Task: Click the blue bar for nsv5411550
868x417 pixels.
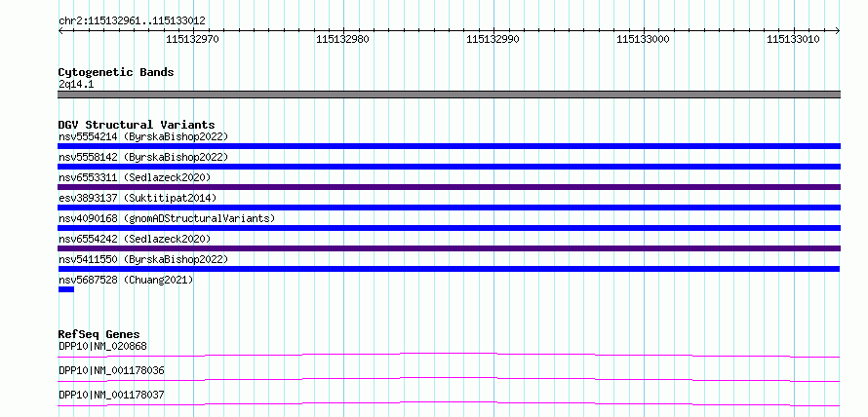Action: [449, 269]
